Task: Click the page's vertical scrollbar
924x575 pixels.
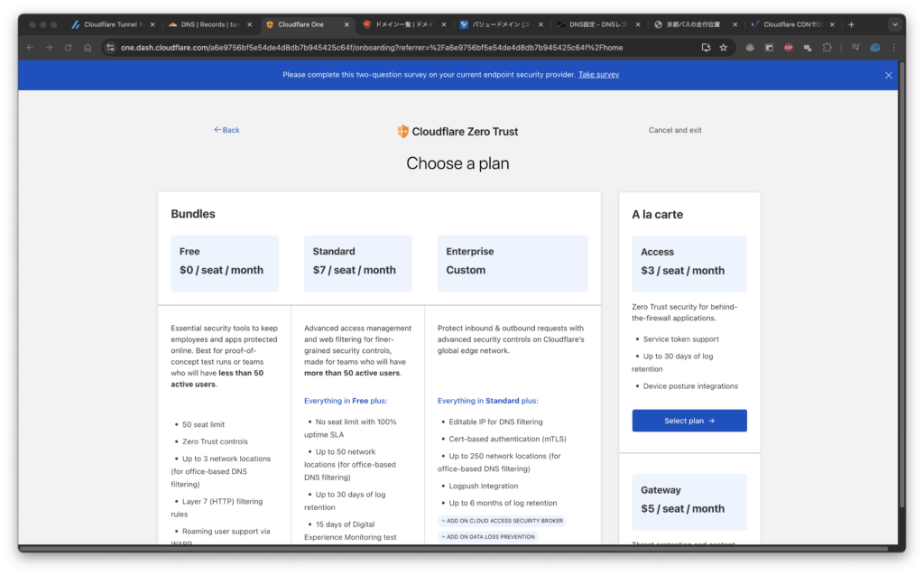Action: [901, 283]
